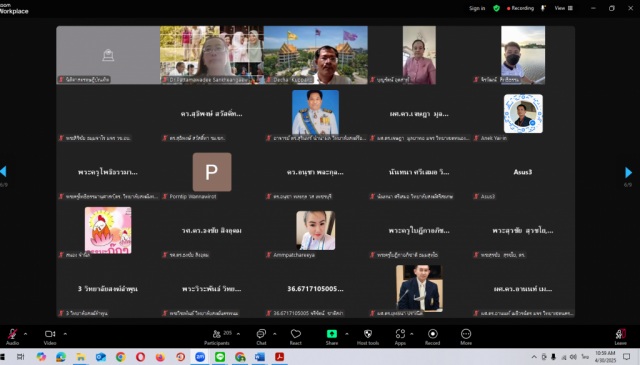Open the notification center icon
This screenshot has width=640, height=365.
[x=627, y=357]
